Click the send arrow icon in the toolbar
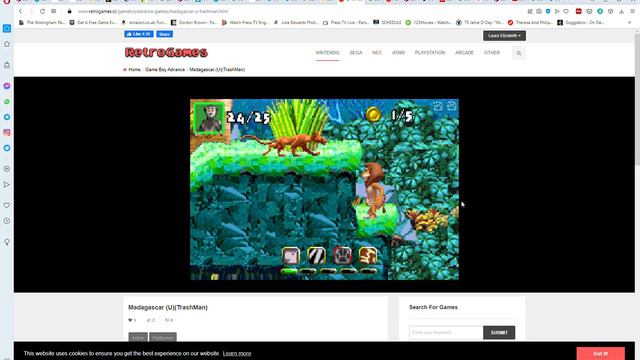This screenshot has width=640, height=360. 557,11
